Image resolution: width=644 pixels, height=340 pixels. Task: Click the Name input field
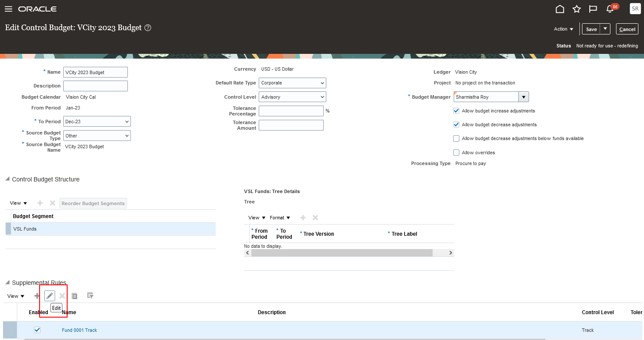coord(96,72)
